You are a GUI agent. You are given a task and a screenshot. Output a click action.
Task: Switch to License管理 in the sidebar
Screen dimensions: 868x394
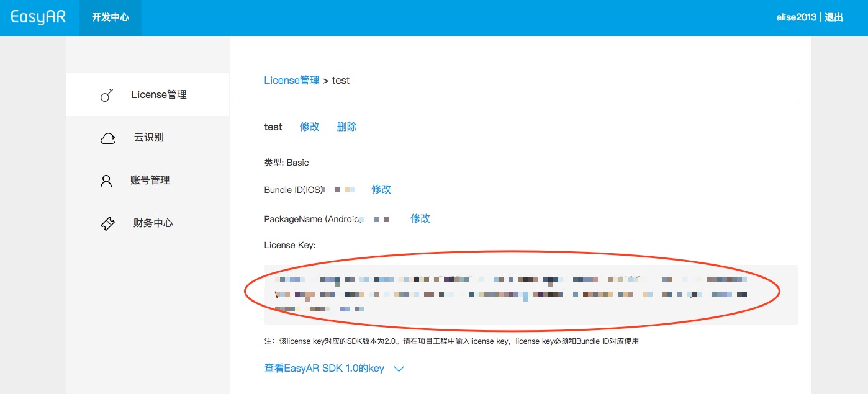158,94
